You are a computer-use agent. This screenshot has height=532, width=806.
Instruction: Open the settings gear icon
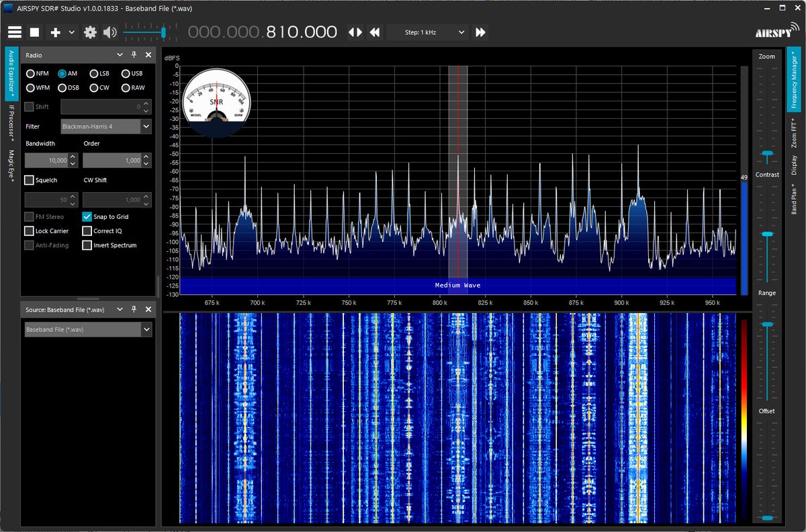pos(89,32)
